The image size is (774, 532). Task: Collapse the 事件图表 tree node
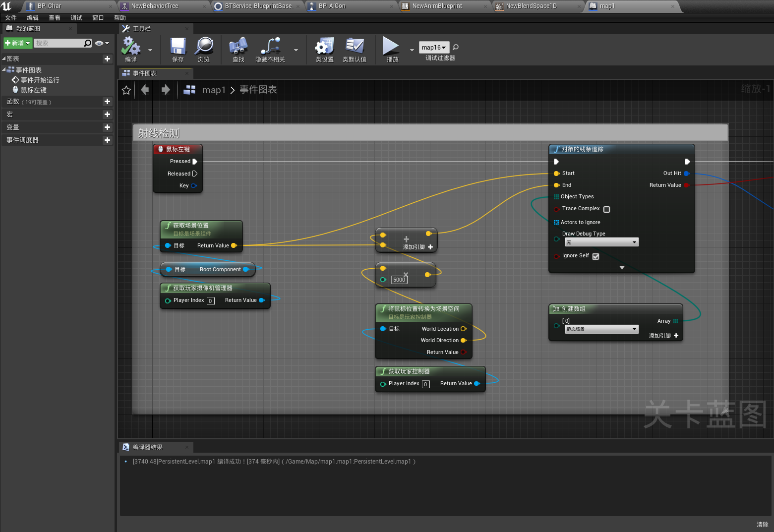4,69
